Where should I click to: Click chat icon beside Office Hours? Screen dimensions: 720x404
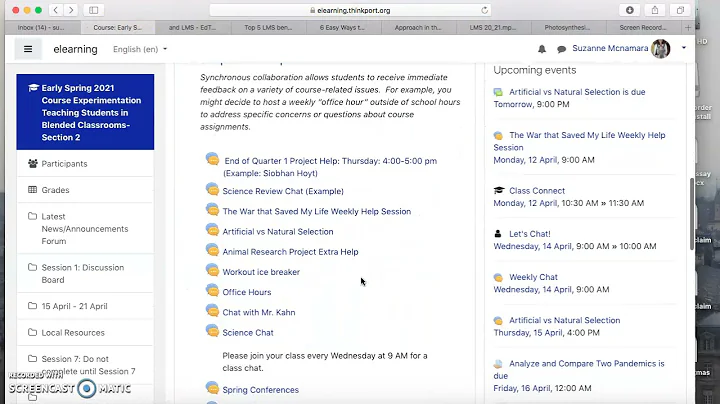coord(212,290)
